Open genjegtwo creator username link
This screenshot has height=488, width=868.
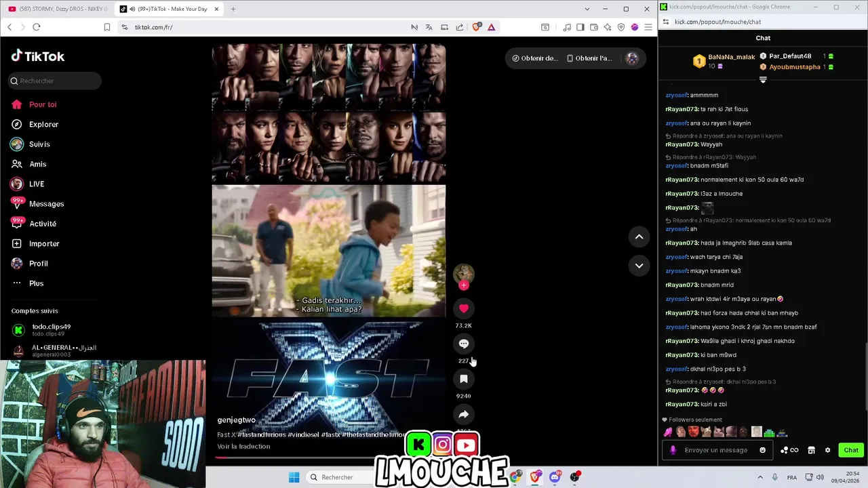tap(236, 420)
